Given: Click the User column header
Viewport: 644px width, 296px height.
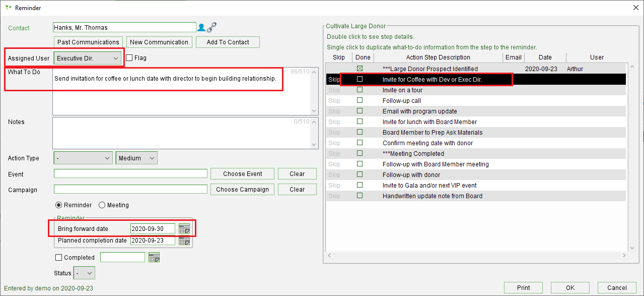Looking at the screenshot, I should point(597,57).
